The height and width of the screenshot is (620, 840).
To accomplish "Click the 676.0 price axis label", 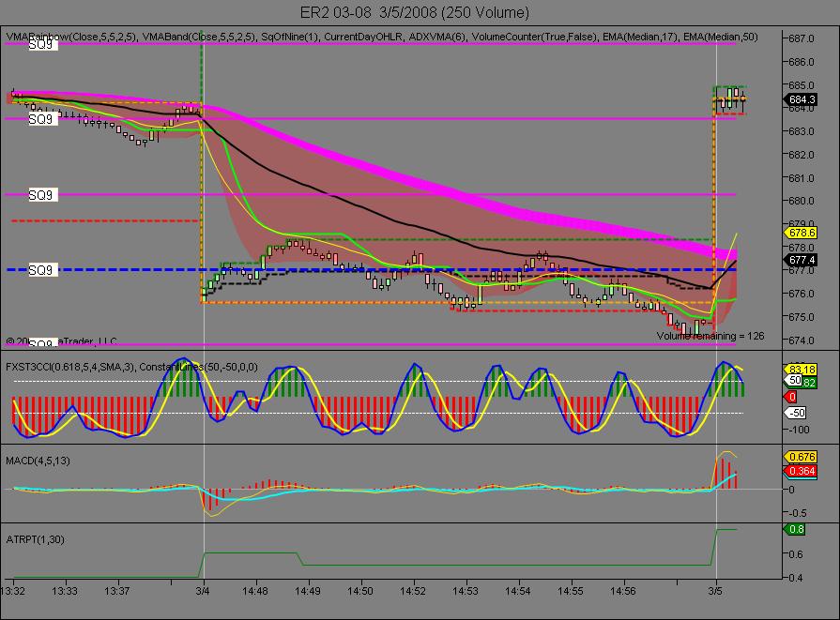I will pos(802,294).
